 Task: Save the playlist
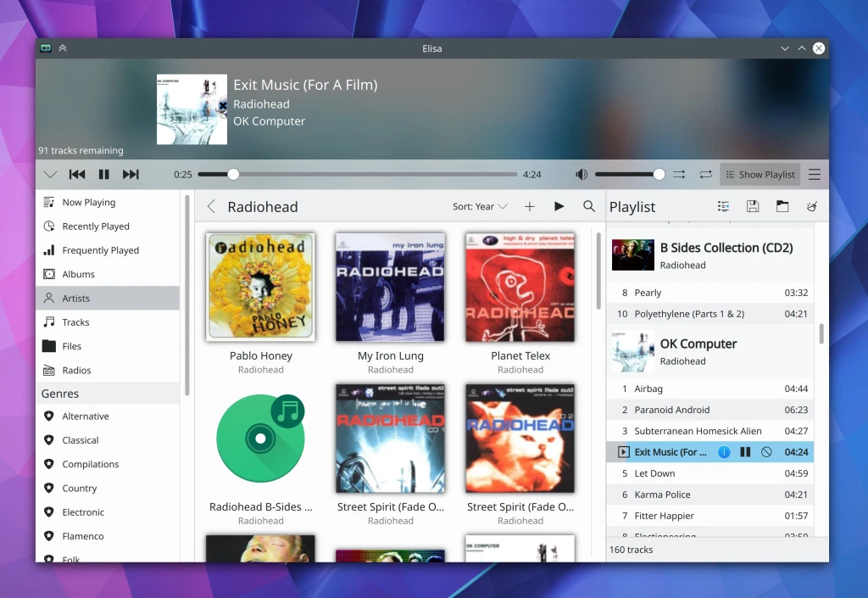point(753,206)
